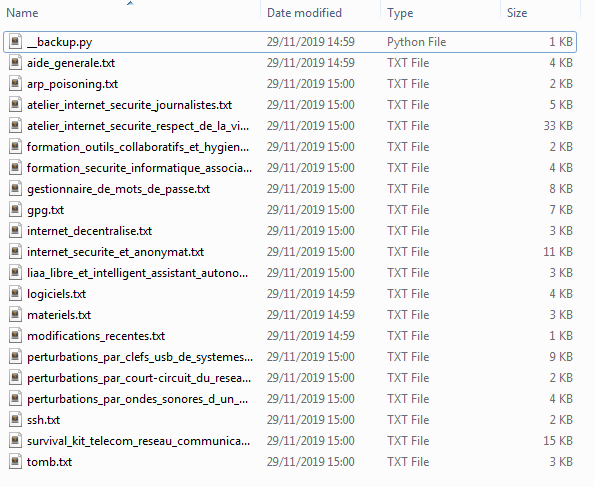The width and height of the screenshot is (594, 487).
Task: Click the ssh.txt file icon
Action: 15,420
